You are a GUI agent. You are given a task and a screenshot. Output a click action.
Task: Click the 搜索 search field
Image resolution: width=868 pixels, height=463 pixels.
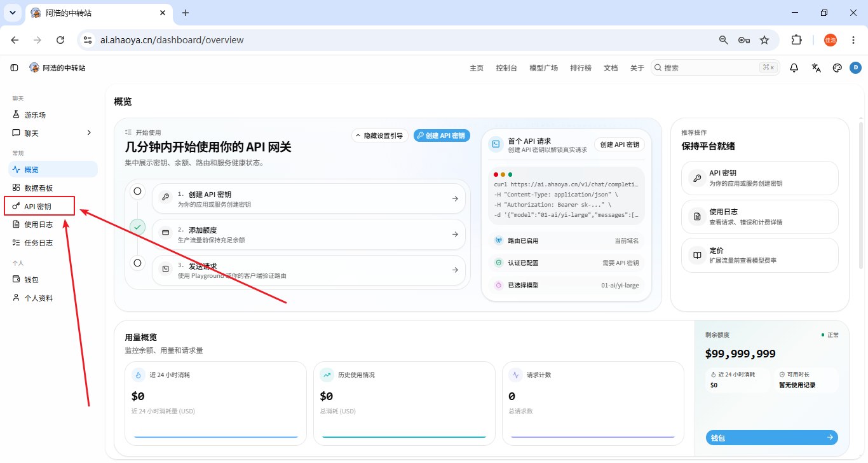[715, 67]
